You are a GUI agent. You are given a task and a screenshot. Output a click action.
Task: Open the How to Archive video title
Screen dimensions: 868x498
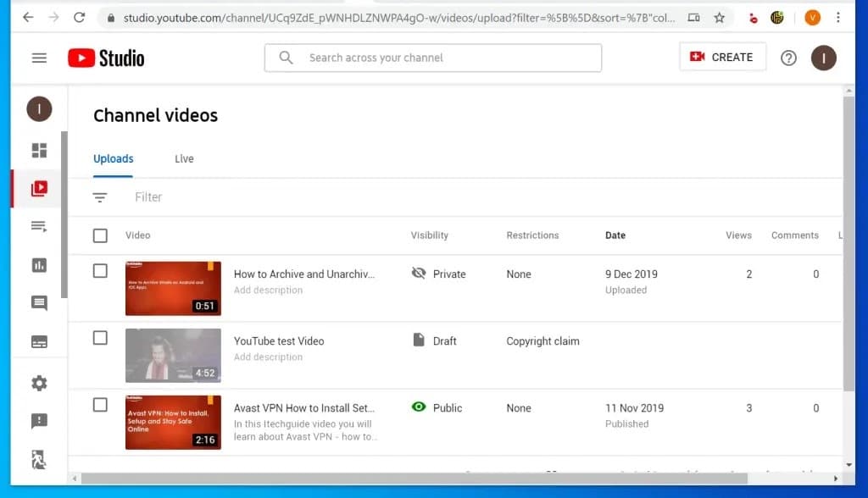(304, 274)
